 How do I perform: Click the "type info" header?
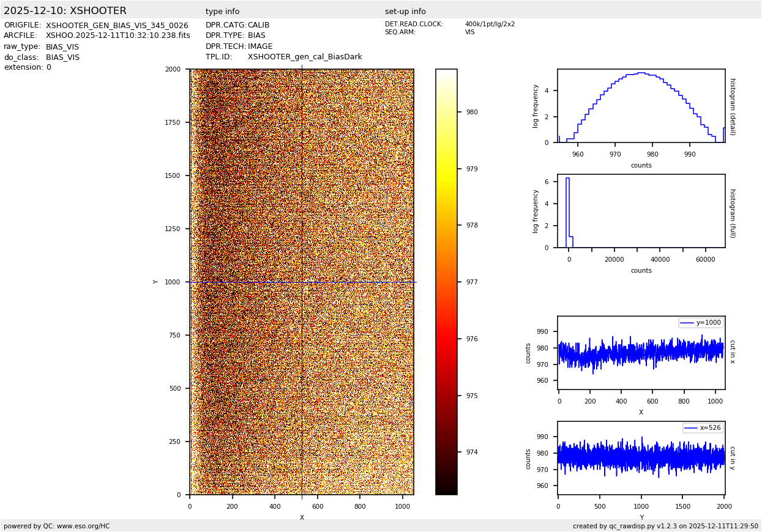pos(222,12)
